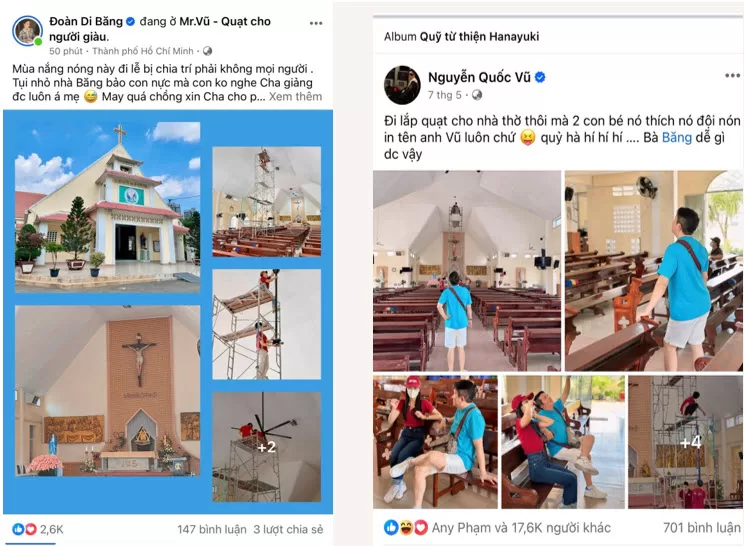
Task: Click the tagged name Băng in Vũ's post
Action: point(677,138)
